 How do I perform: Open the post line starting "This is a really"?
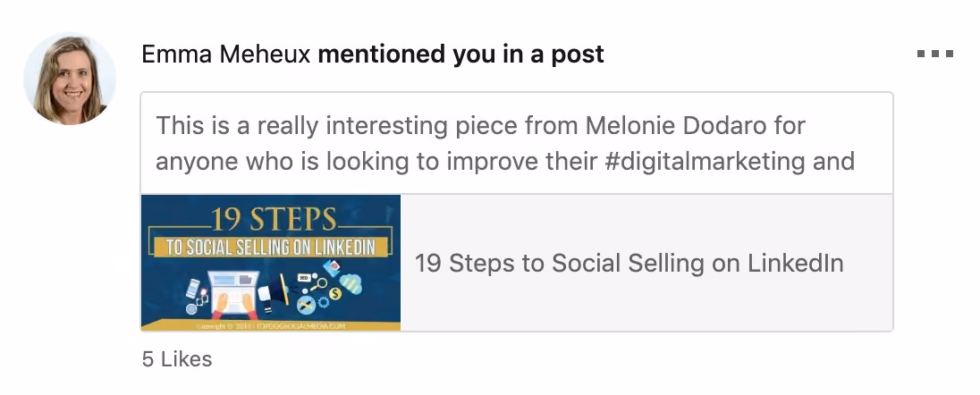click(x=480, y=126)
